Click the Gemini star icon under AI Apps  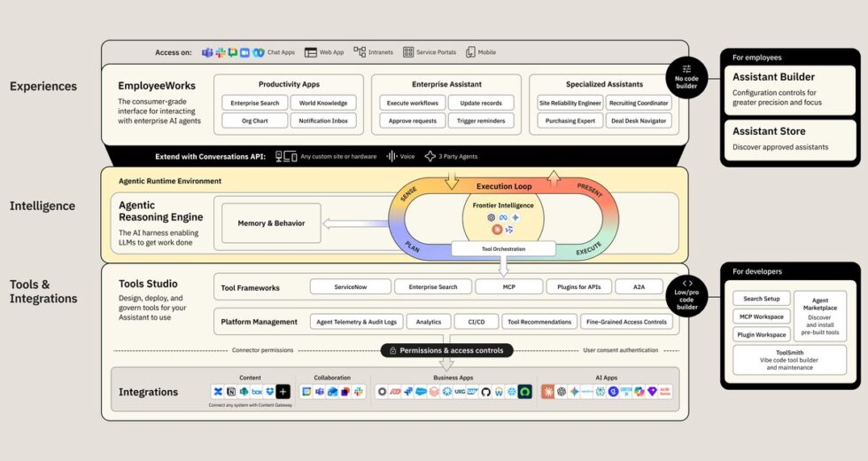[x=574, y=392]
